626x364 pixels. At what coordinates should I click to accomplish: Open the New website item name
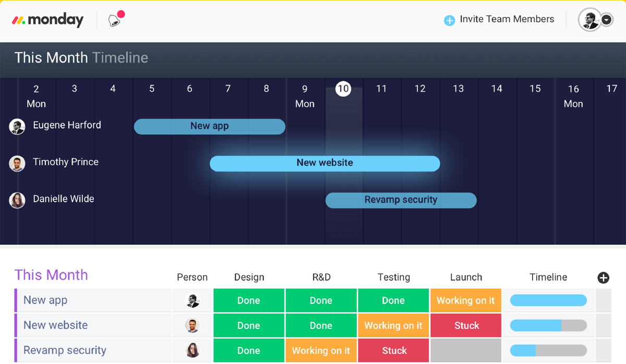[x=56, y=325]
